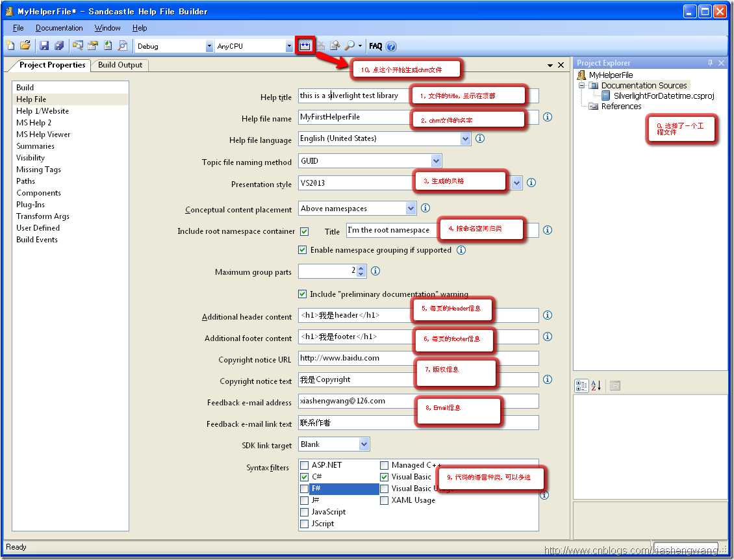This screenshot has width=734, height=560.
Task: Show info for Help file language
Action: click(480, 138)
